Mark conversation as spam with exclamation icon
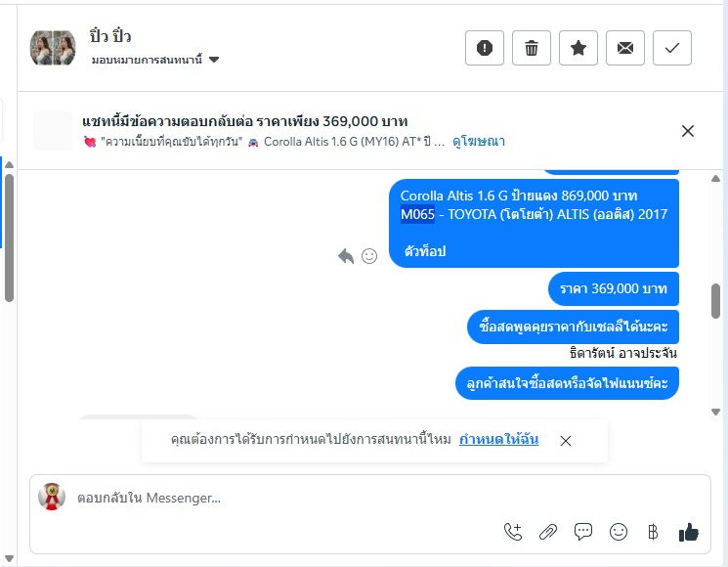 click(x=485, y=48)
